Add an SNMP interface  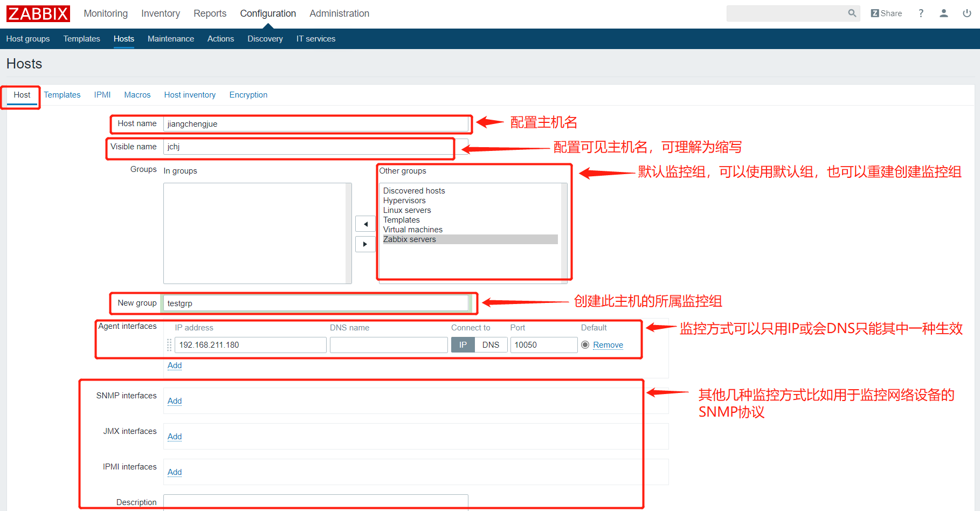click(x=175, y=401)
